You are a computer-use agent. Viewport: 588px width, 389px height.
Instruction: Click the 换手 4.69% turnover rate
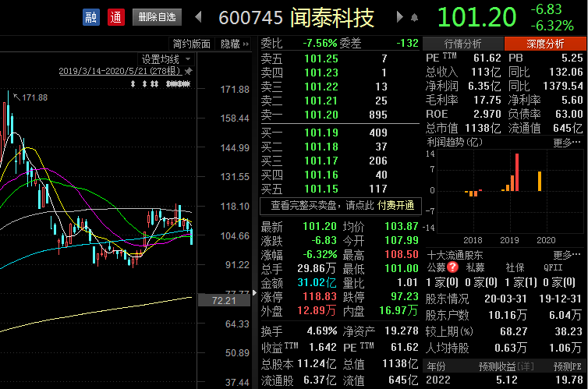coord(322,331)
